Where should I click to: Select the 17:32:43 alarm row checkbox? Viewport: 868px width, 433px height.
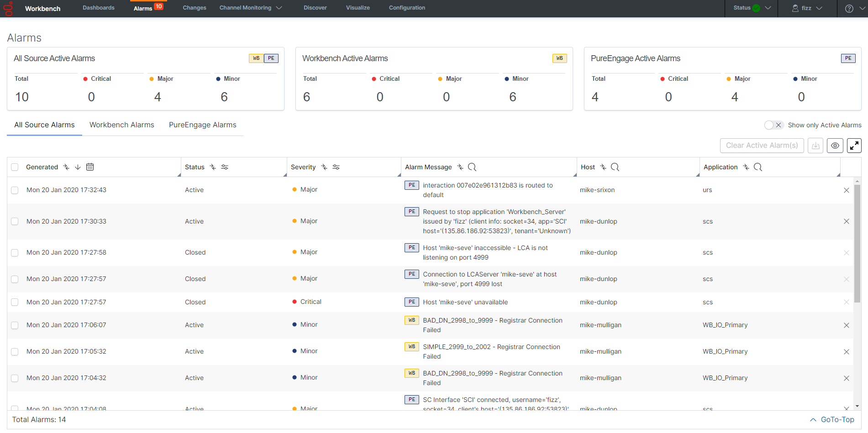[15, 190]
